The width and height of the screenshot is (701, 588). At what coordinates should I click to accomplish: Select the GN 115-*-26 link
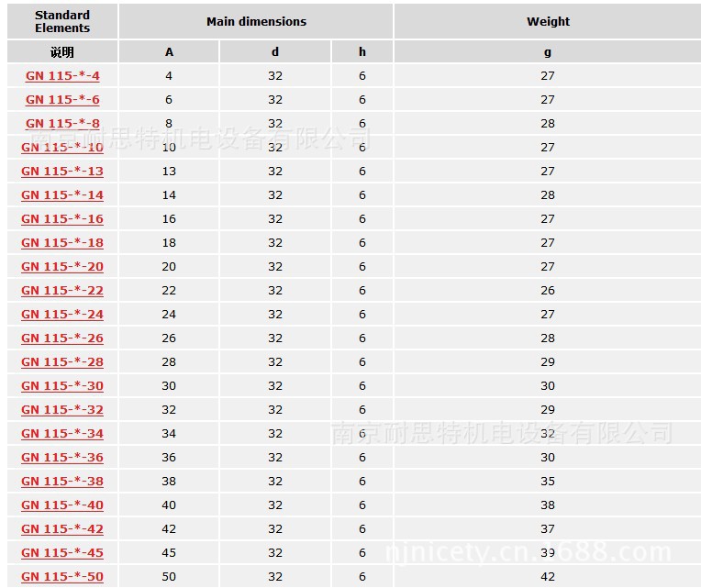(62, 338)
